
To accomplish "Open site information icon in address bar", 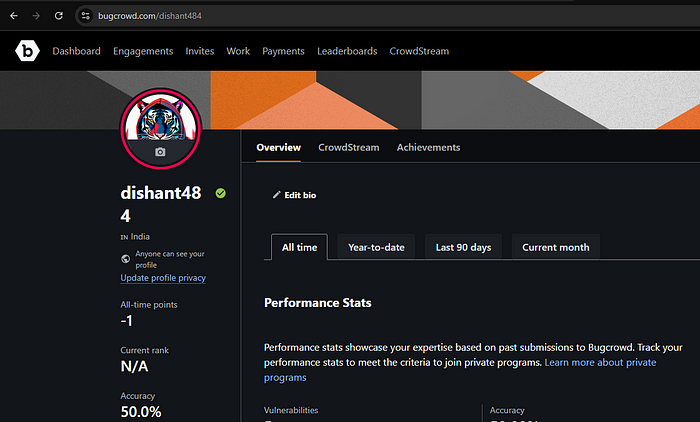I will pyautogui.click(x=85, y=16).
